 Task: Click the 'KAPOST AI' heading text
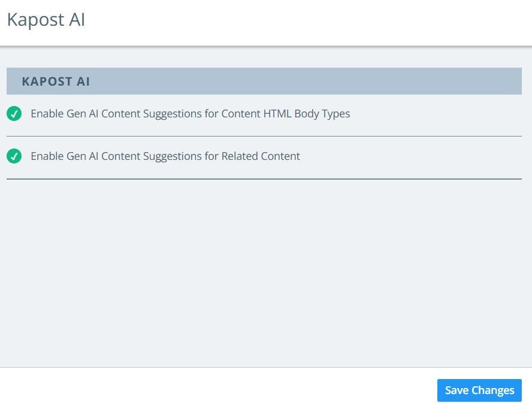click(56, 81)
